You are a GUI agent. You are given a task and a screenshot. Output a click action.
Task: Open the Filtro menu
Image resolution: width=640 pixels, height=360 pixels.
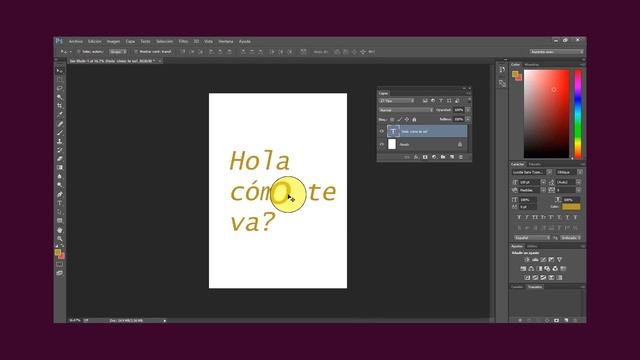click(x=183, y=42)
